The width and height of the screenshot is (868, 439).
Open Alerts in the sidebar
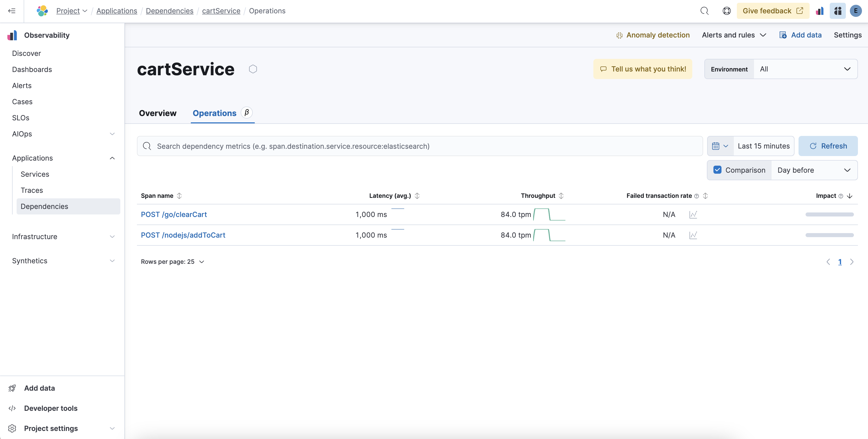click(22, 86)
